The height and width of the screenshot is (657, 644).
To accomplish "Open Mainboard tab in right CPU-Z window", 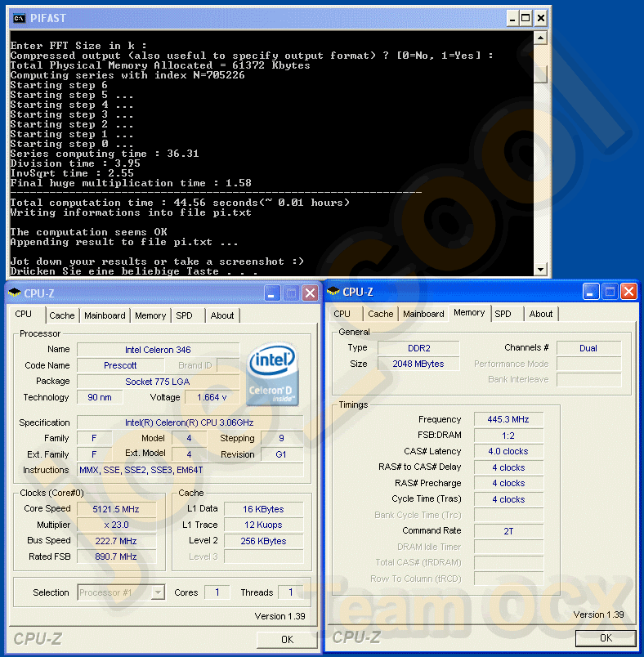I will [x=423, y=314].
